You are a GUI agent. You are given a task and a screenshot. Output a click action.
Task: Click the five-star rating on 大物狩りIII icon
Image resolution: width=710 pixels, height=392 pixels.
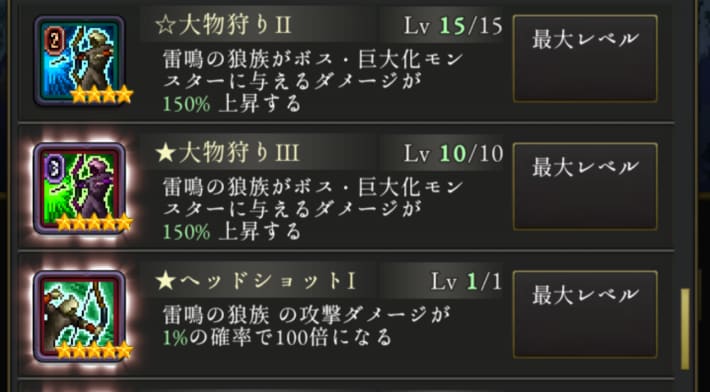click(94, 222)
